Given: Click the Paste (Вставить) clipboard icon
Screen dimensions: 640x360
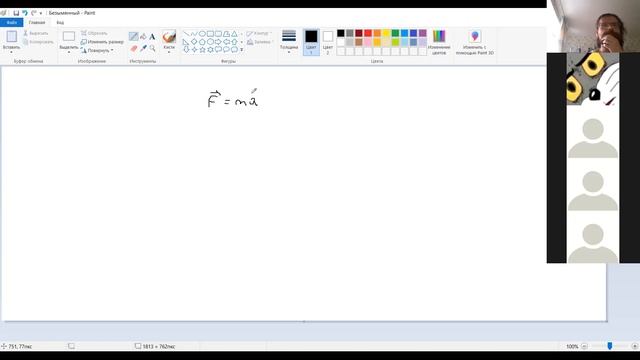Looking at the screenshot, I should (x=11, y=36).
